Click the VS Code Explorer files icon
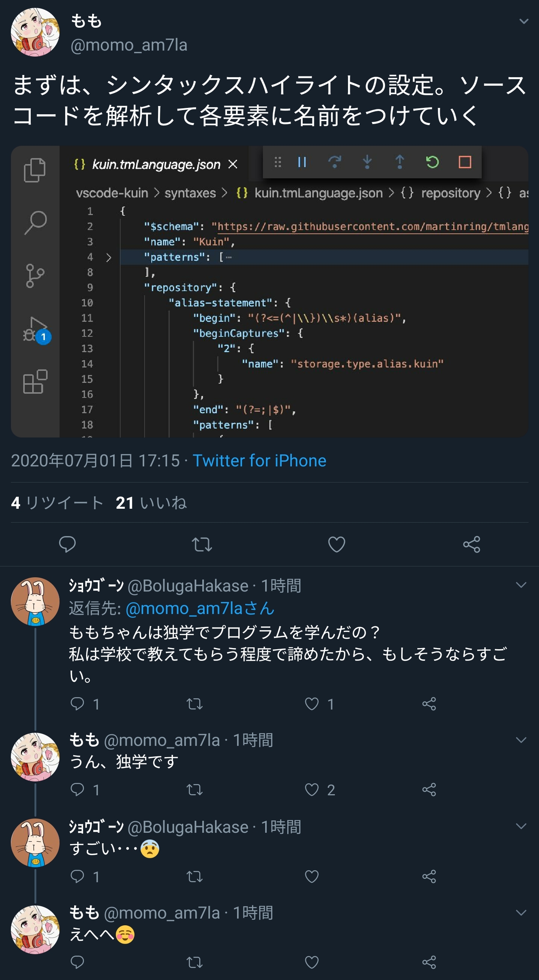The height and width of the screenshot is (980, 539). [34, 170]
